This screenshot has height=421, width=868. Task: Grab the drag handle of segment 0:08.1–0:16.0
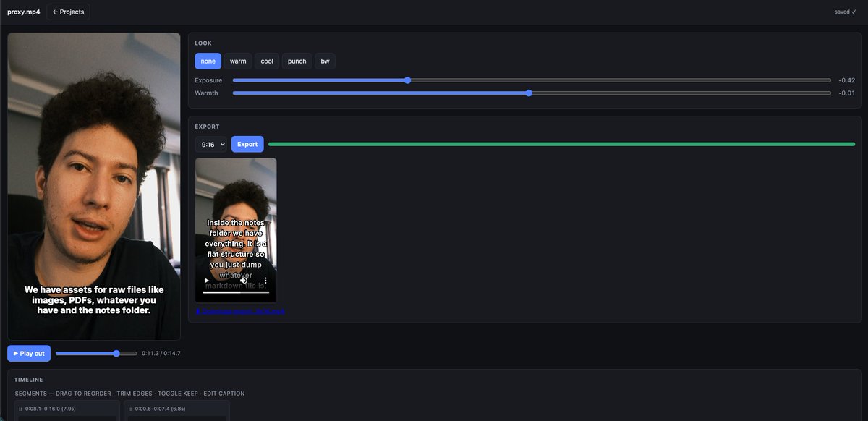[x=21, y=409]
